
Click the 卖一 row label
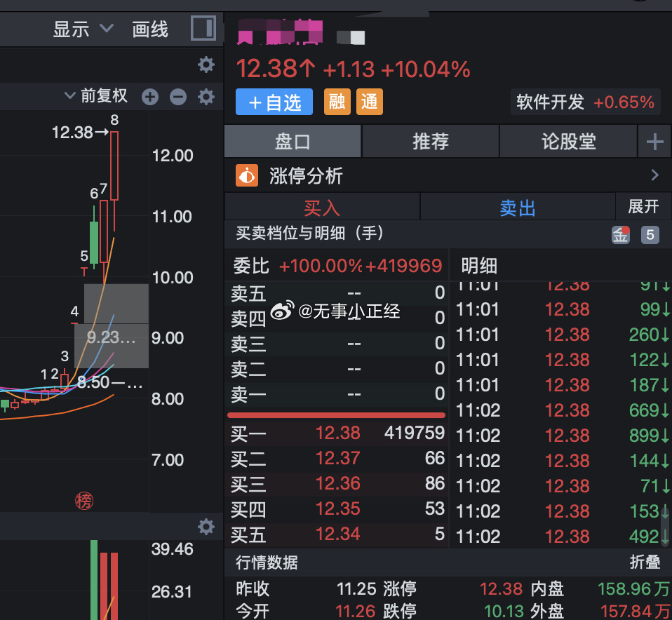pyautogui.click(x=248, y=393)
